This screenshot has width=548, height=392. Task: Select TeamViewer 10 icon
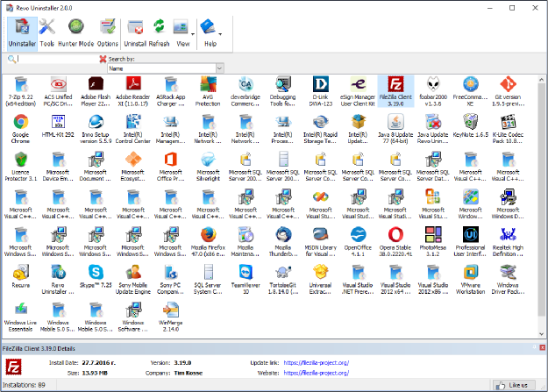coord(246,279)
